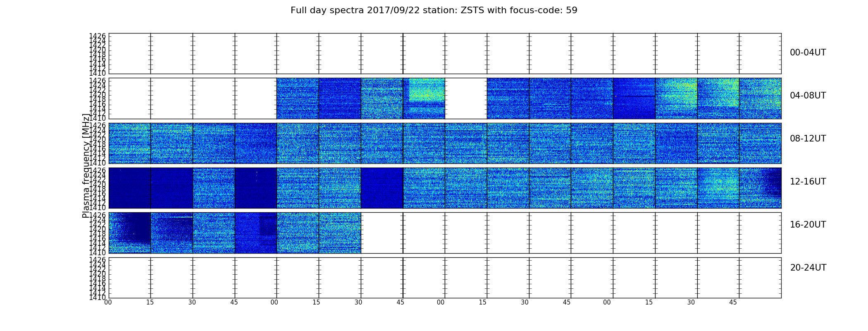
Task: Select the 08-12UT spectrogram panel
Action: point(445,143)
